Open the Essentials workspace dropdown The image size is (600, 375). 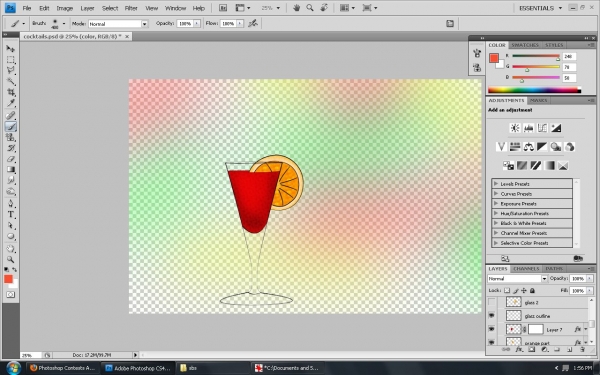coord(540,8)
